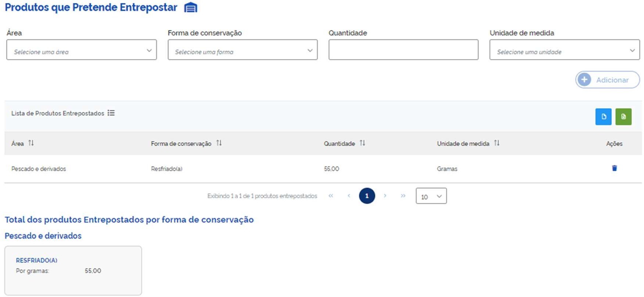Focus the Quantidade input field
644x297 pixels.
click(403, 50)
